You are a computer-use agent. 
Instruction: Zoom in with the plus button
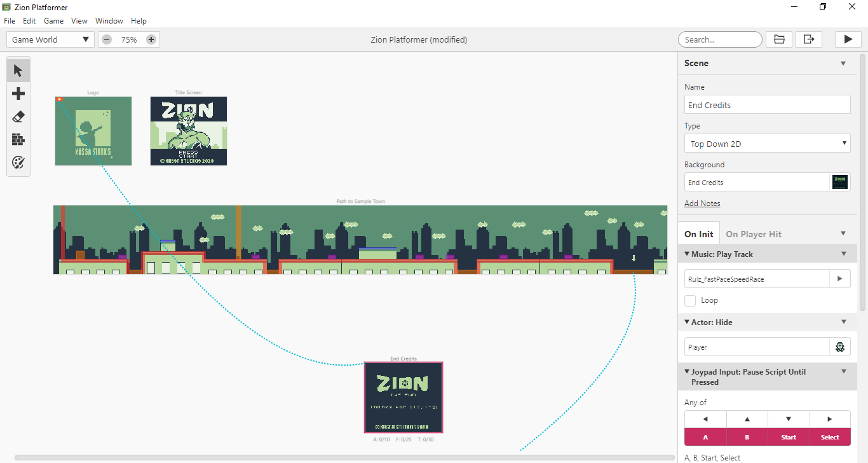(151, 39)
